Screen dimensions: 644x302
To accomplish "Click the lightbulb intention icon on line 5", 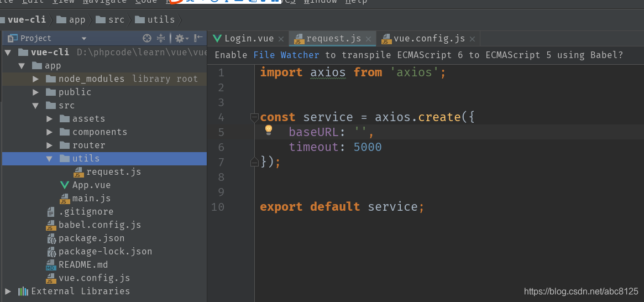I will [x=269, y=130].
